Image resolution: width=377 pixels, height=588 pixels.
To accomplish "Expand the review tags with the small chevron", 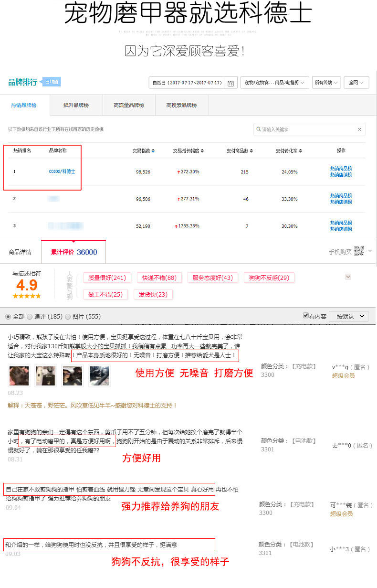I will 348,277.
